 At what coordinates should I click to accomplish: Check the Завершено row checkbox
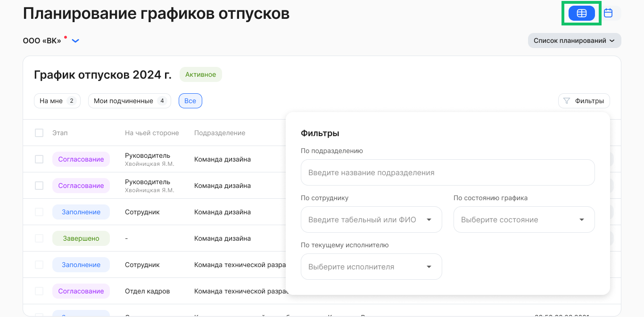pos(39,238)
